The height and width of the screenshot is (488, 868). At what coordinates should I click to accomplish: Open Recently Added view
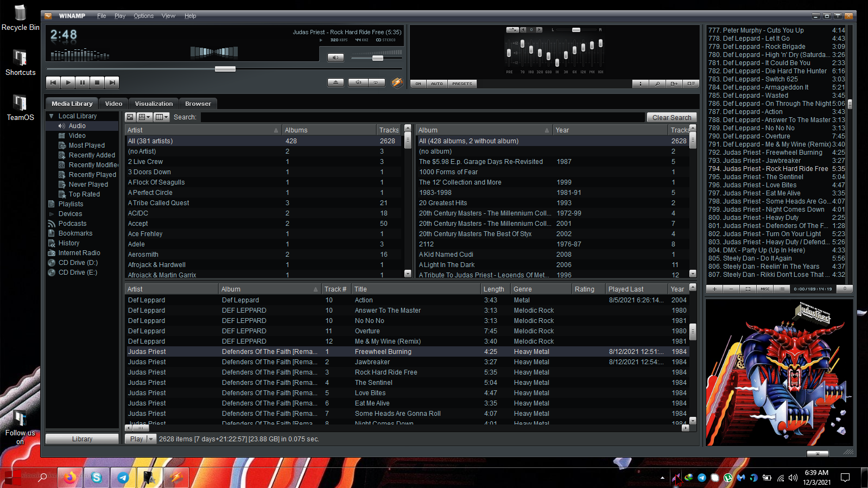[x=92, y=155]
